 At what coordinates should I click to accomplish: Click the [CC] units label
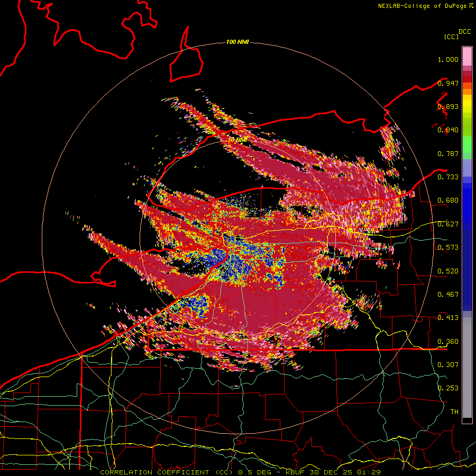pyautogui.click(x=451, y=36)
